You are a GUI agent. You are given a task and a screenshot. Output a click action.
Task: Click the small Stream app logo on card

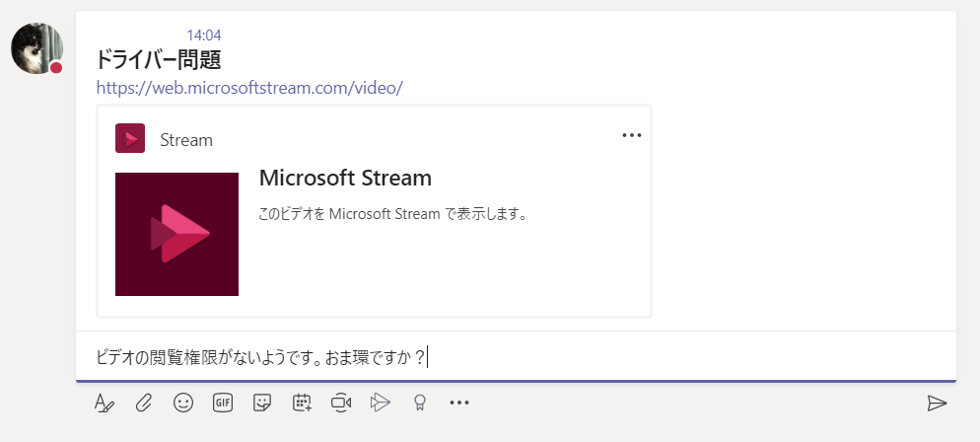(130, 139)
